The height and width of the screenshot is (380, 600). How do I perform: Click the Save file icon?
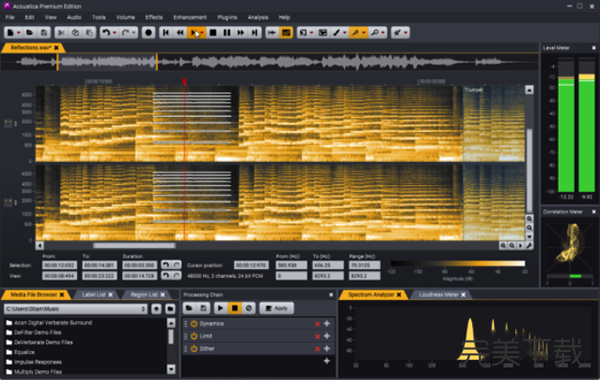tap(44, 33)
